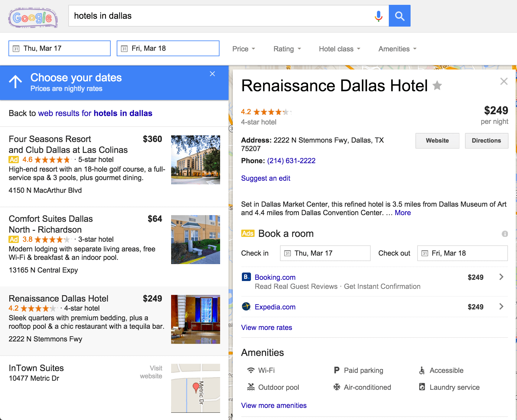Dismiss the Choose your dates banner
This screenshot has width=517, height=420.
click(x=212, y=74)
